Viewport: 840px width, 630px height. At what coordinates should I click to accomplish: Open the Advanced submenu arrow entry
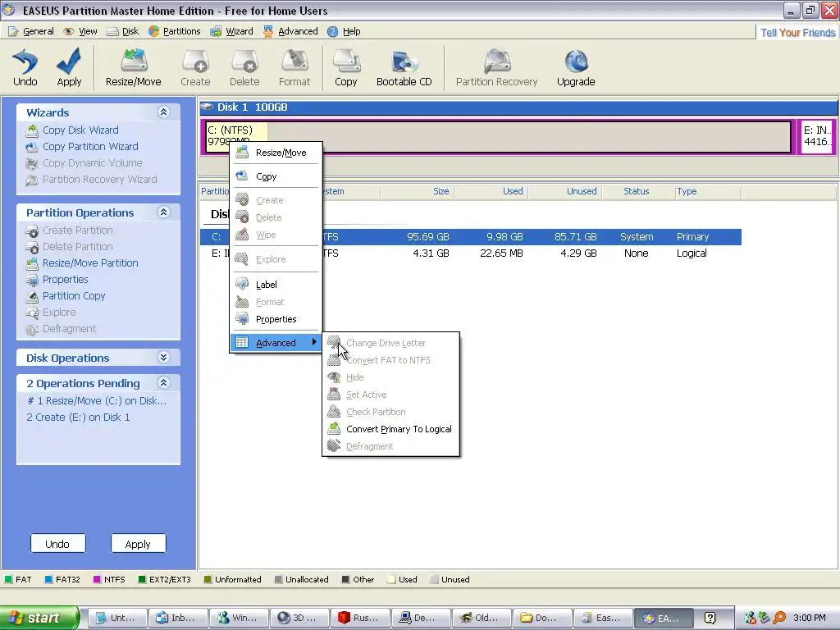point(276,343)
